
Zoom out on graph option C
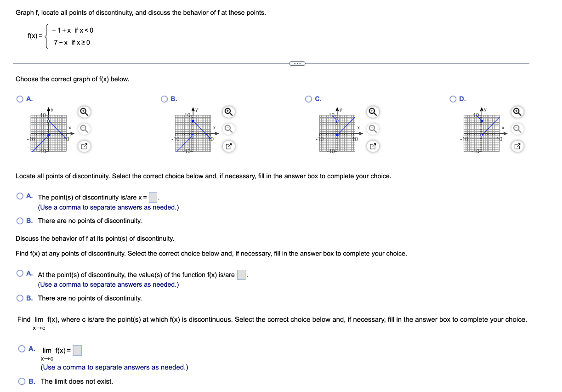coord(372,129)
